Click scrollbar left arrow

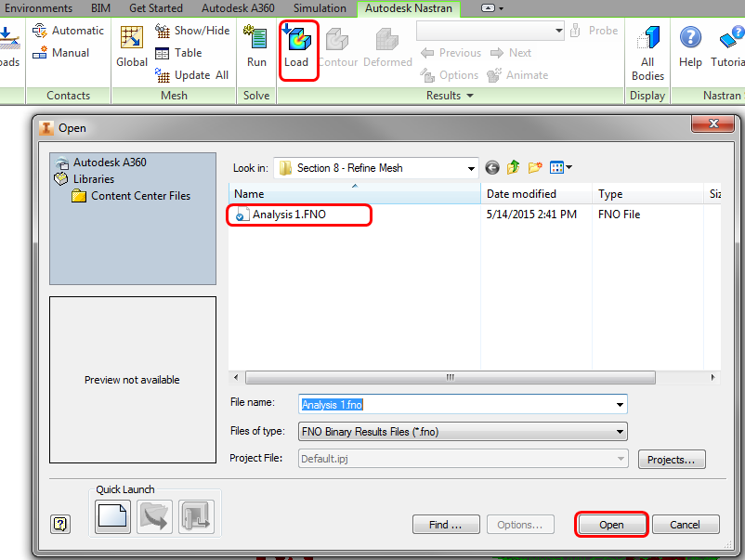[x=236, y=378]
